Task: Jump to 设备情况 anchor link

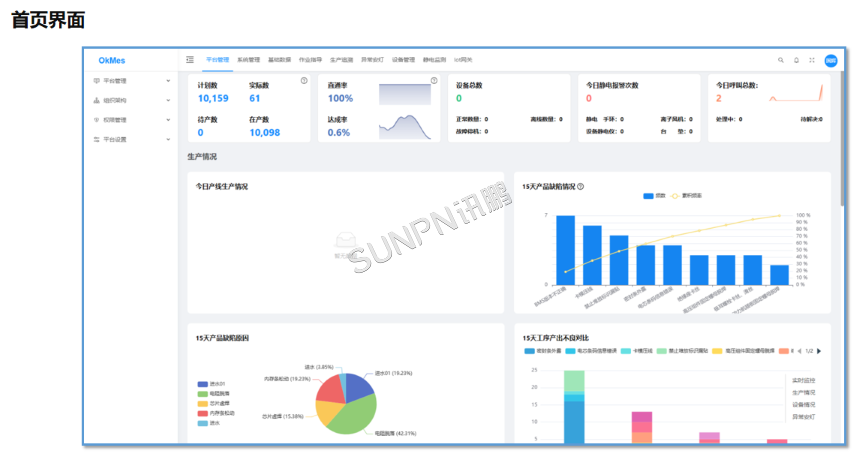Action: [804, 405]
